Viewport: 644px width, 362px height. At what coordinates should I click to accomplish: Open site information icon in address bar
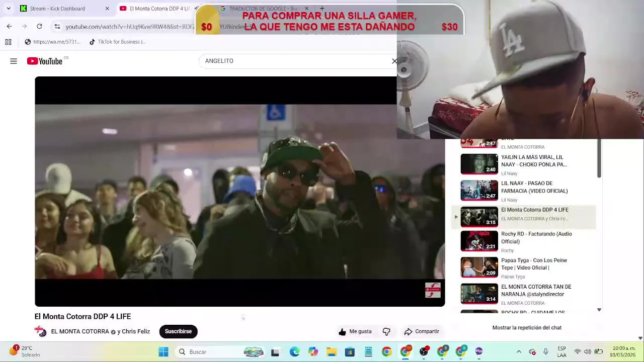(x=57, y=26)
